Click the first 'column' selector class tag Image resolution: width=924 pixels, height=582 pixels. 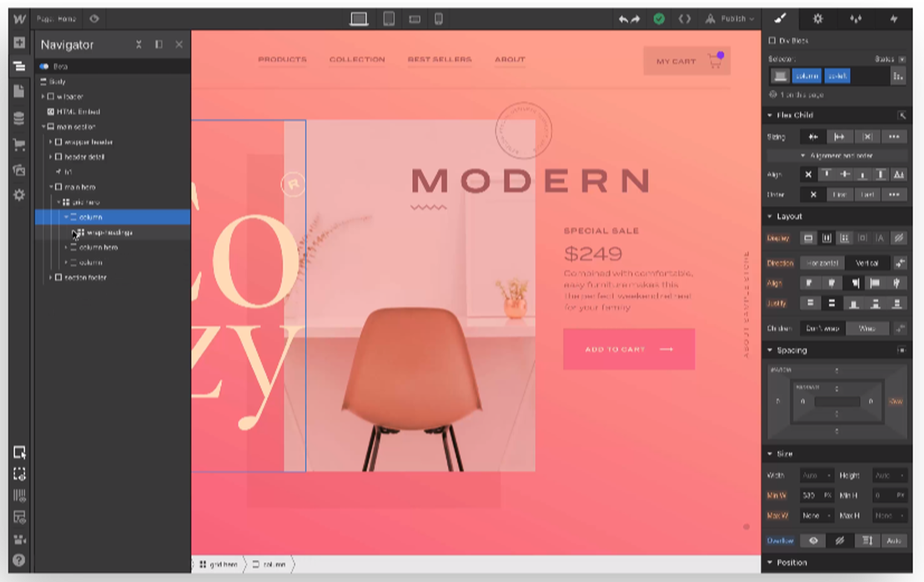(x=806, y=76)
